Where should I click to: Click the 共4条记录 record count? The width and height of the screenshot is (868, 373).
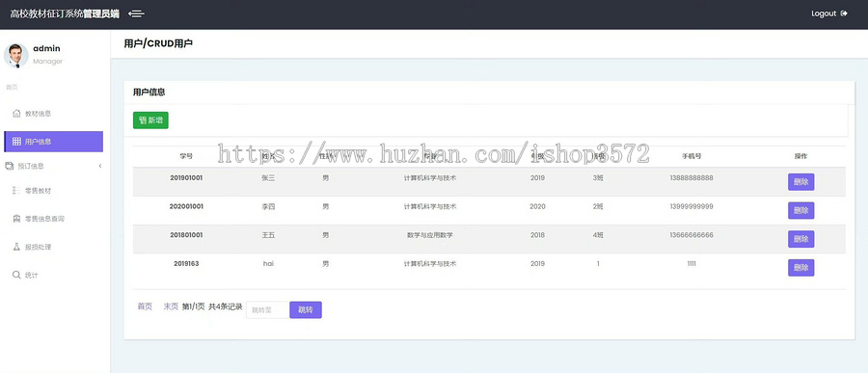(x=226, y=306)
